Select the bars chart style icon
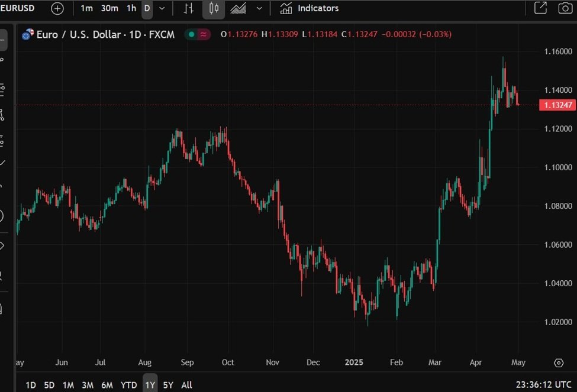This screenshot has width=577, height=392. tap(189, 8)
